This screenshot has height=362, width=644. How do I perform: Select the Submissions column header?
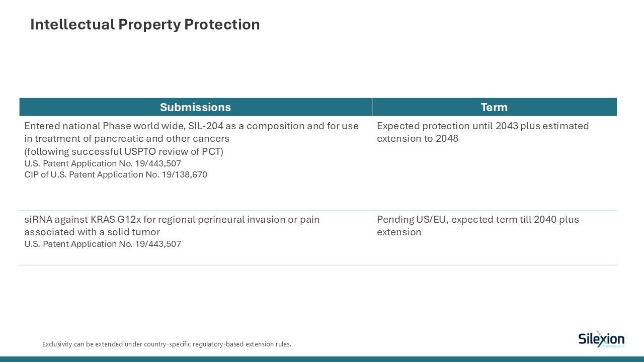[x=195, y=107]
